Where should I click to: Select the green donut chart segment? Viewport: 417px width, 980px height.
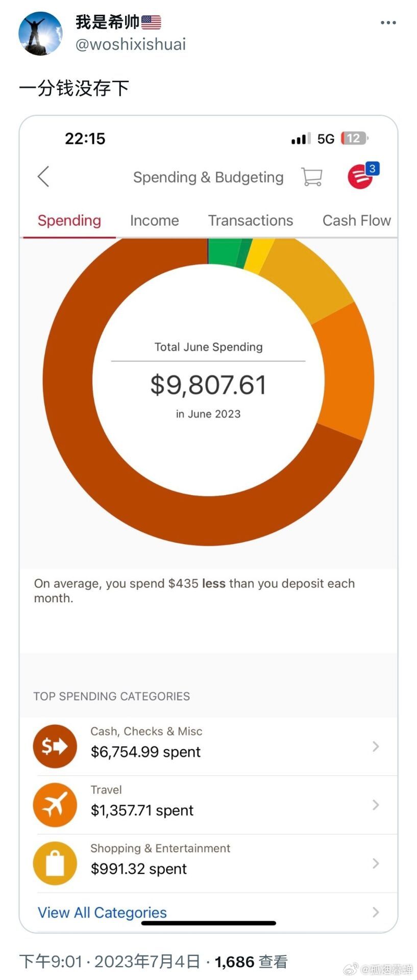[x=227, y=252]
